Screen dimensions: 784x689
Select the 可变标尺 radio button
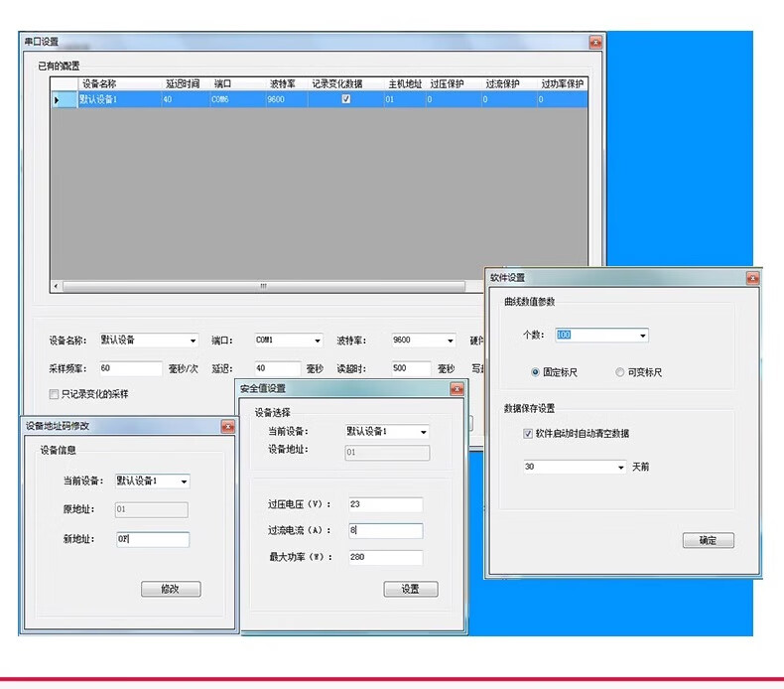tap(620, 372)
